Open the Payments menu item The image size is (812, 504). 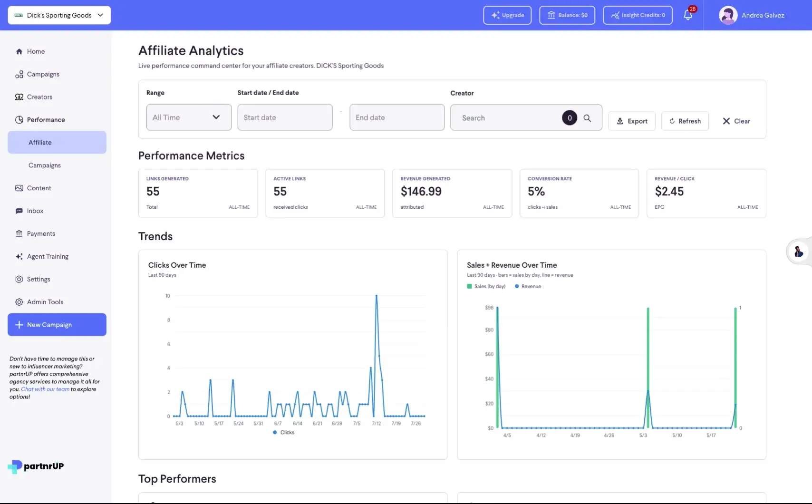click(57, 234)
